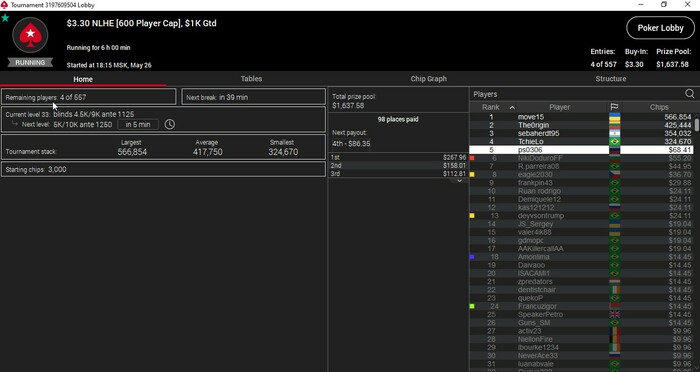Click the 1st place payout row

point(398,157)
